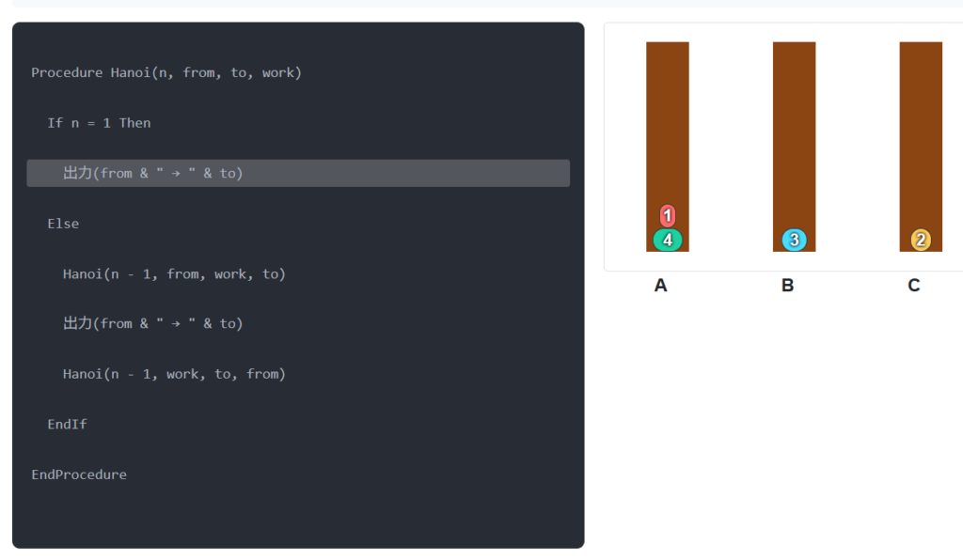
Task: Click the EndProcedure code line
Action: point(79,474)
